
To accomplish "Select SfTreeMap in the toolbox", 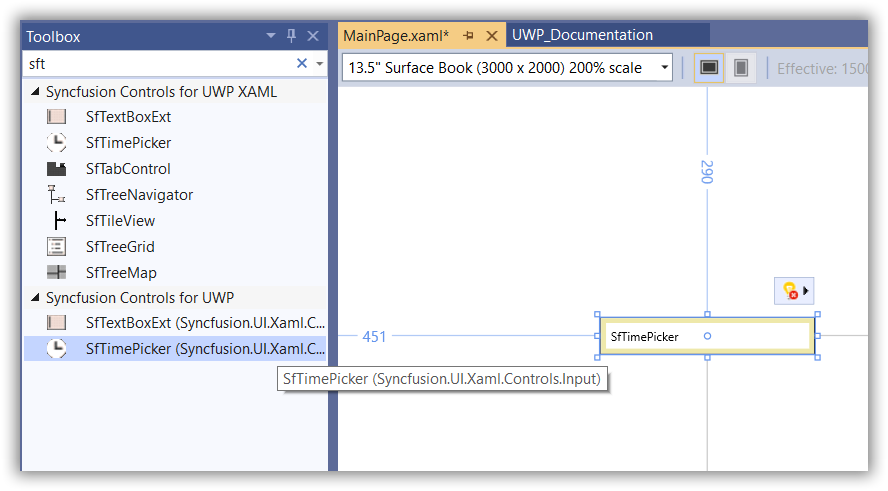I will pos(121,273).
